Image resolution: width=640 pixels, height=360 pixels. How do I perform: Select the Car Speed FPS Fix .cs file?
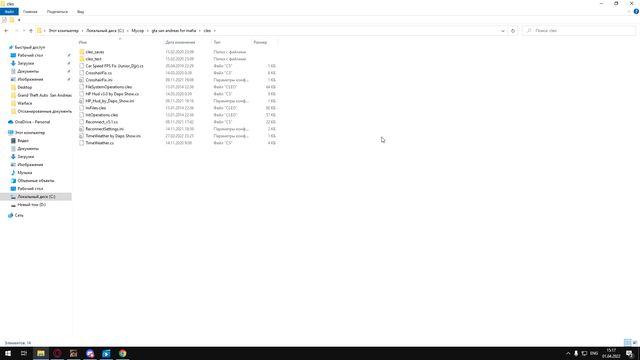coord(114,66)
